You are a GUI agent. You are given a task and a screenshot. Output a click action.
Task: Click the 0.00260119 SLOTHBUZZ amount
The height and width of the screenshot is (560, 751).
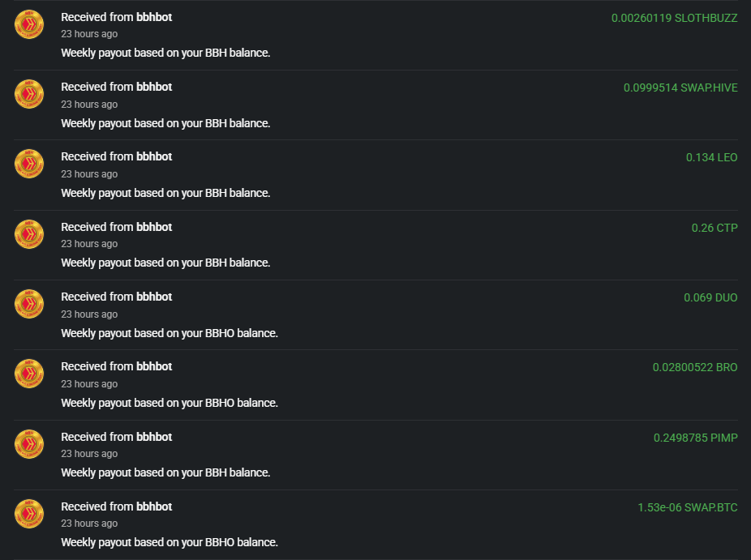click(674, 18)
